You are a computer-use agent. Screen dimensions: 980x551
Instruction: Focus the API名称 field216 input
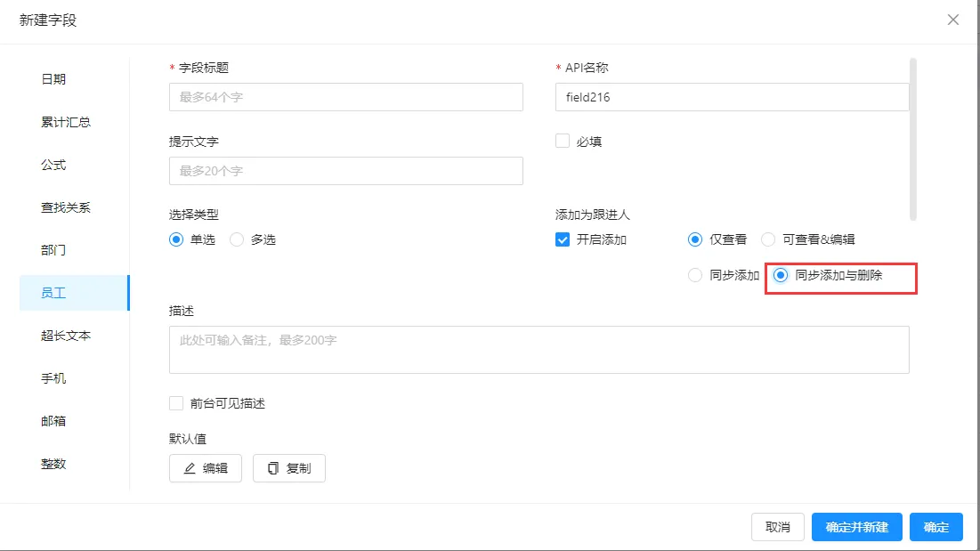click(731, 97)
